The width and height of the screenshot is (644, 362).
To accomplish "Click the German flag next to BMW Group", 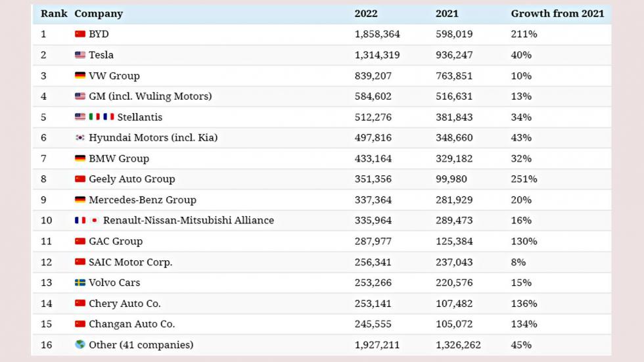I will point(80,158).
